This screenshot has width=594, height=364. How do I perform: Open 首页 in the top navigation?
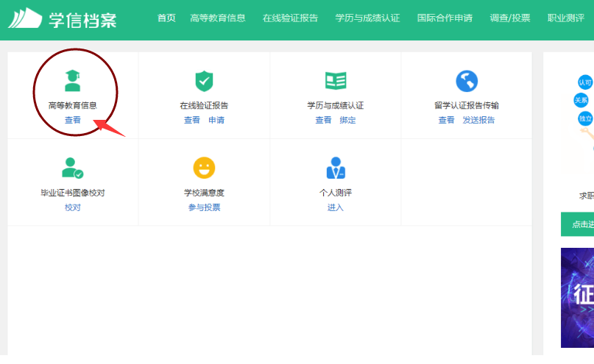[166, 18]
